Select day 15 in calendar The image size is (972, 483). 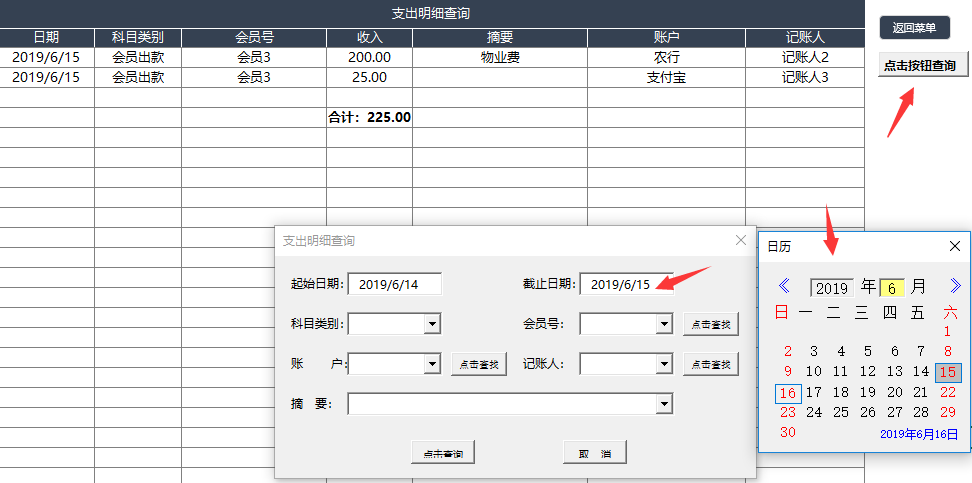948,373
